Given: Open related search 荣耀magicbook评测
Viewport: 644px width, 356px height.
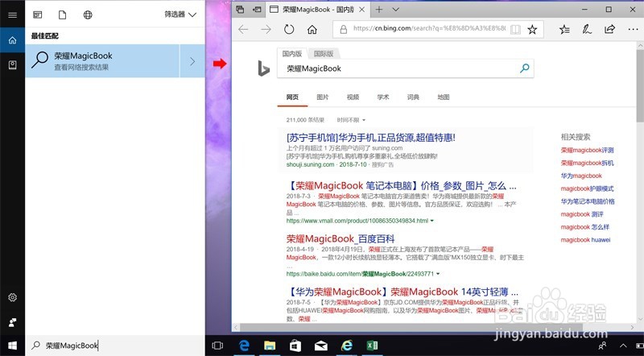Looking at the screenshot, I should (x=588, y=151).
